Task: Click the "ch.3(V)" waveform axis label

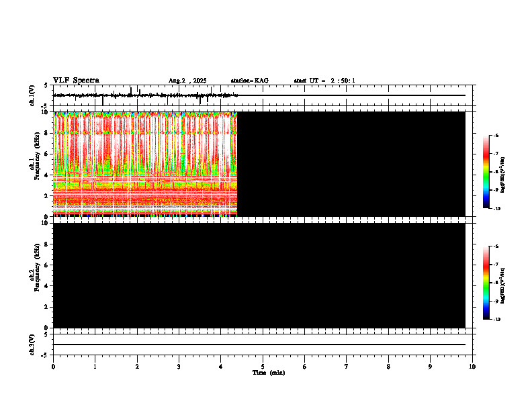Action: [32, 345]
